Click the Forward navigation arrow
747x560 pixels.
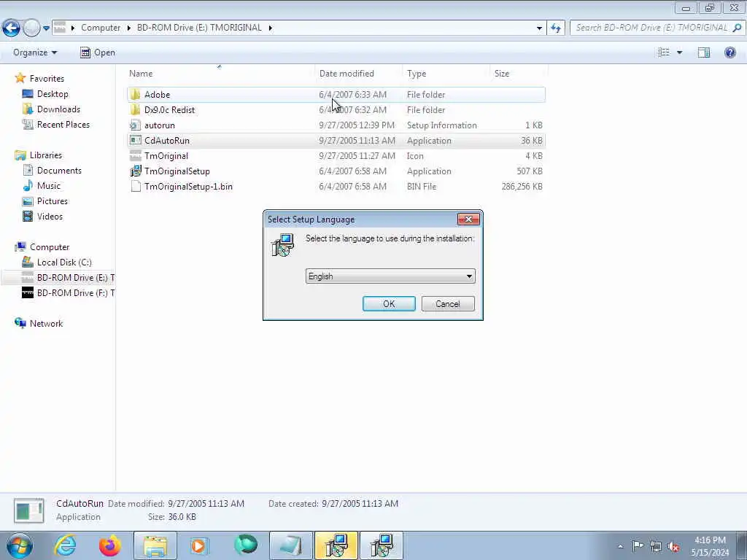31,28
